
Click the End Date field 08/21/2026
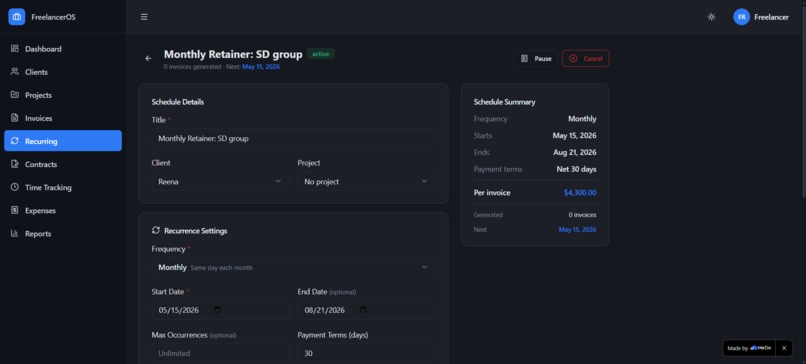tap(366, 310)
